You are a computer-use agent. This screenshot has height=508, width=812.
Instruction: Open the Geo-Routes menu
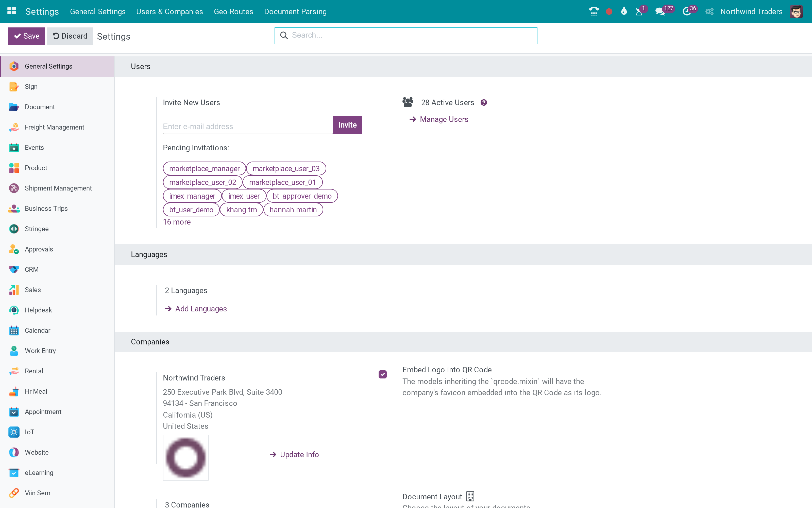233,12
